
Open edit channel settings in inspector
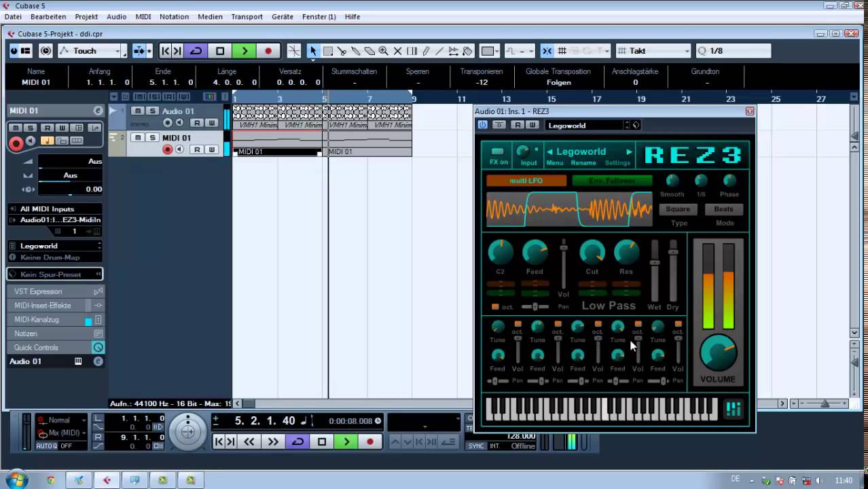pos(98,111)
